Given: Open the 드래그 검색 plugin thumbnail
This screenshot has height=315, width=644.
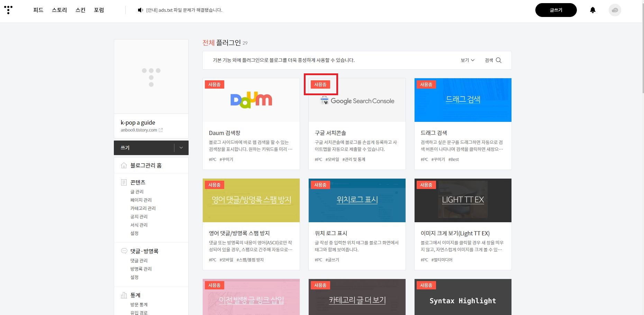Looking at the screenshot, I should (x=463, y=100).
